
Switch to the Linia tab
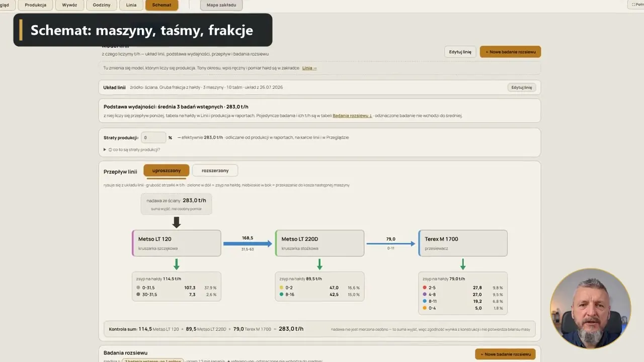131,5
